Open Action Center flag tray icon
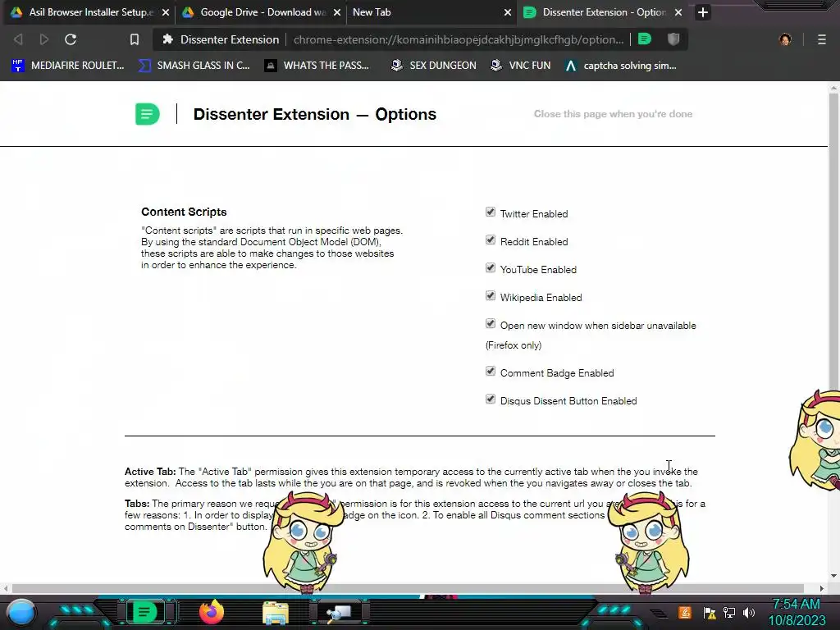This screenshot has height=630, width=840. 710,613
